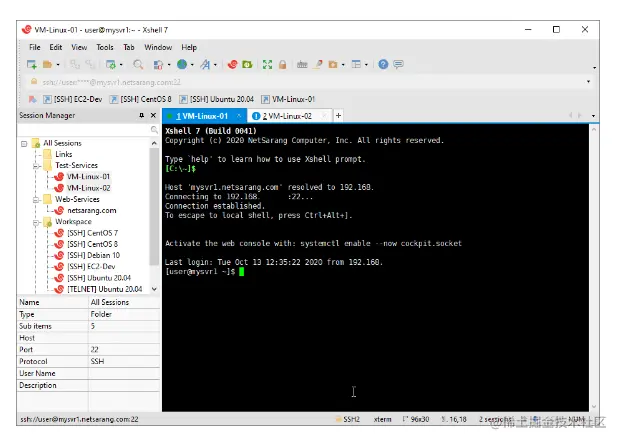Open Help with the blue question icon

[383, 64]
